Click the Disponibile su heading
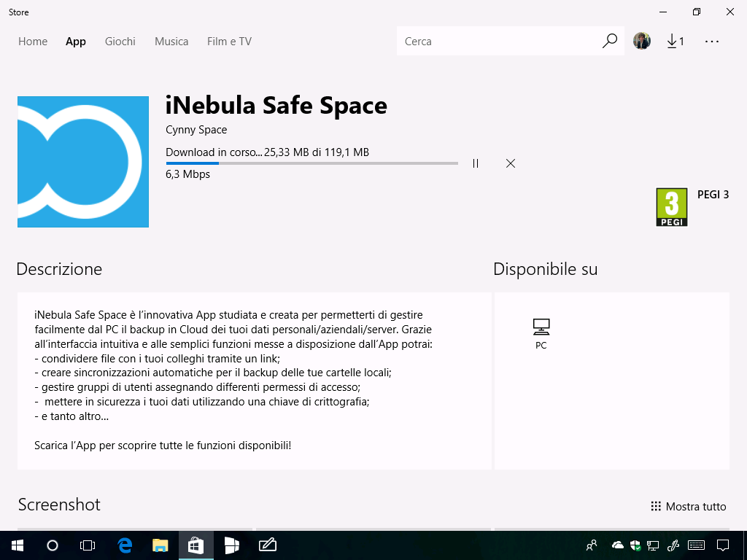The image size is (747, 560). click(x=545, y=269)
